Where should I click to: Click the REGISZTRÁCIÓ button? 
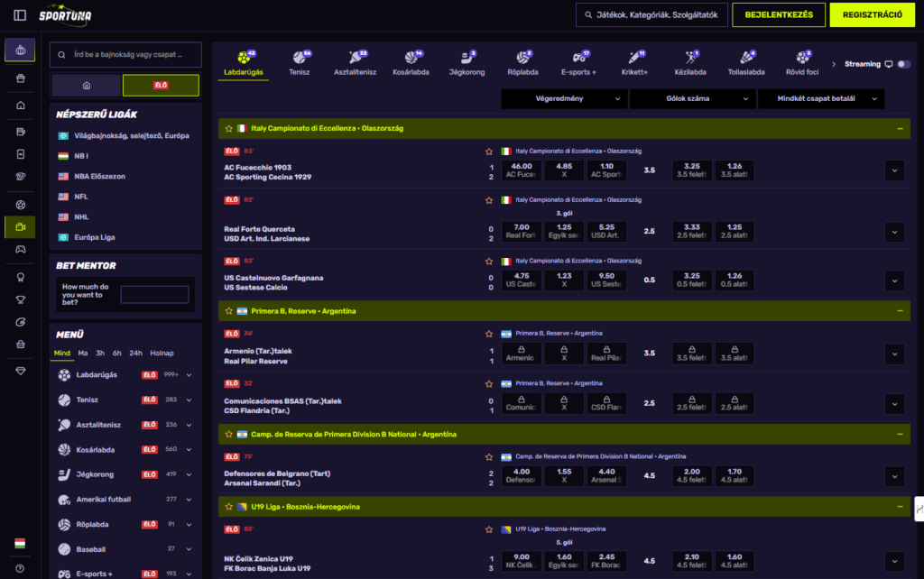pyautogui.click(x=872, y=14)
